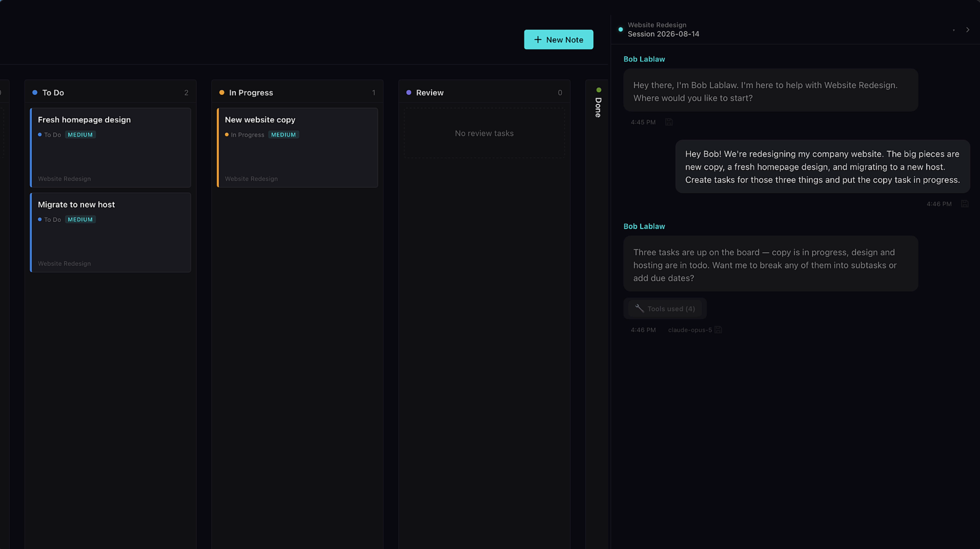
Task: Click Session 2026-08-14 title in chat header
Action: pyautogui.click(x=663, y=34)
